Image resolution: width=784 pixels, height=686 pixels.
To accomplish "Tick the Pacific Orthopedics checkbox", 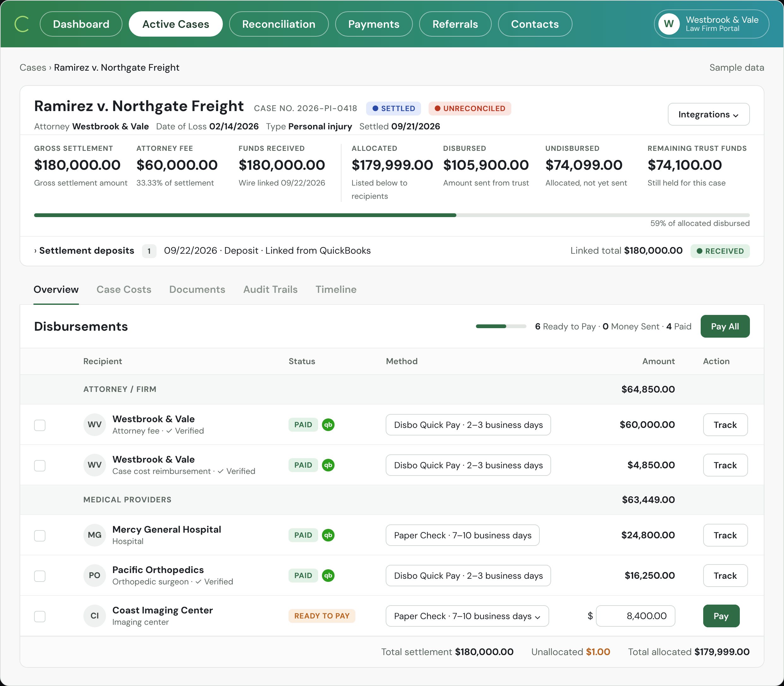I will (40, 576).
